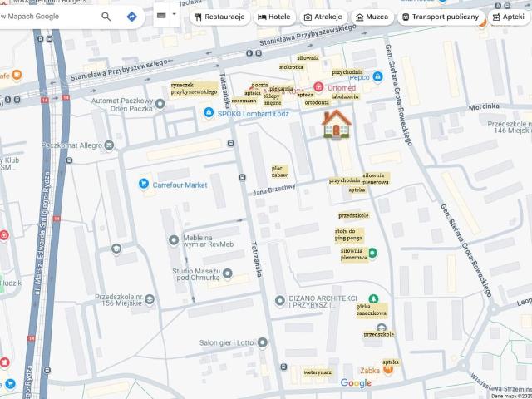Image resolution: width=532 pixels, height=399 pixels.
Task: Click the weterynarz label
Action: 318,372
